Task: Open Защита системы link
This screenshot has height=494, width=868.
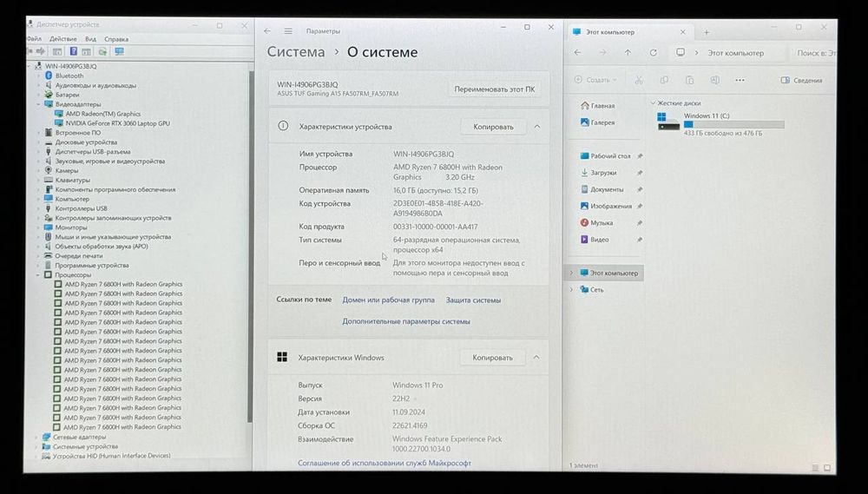Action: tap(473, 300)
